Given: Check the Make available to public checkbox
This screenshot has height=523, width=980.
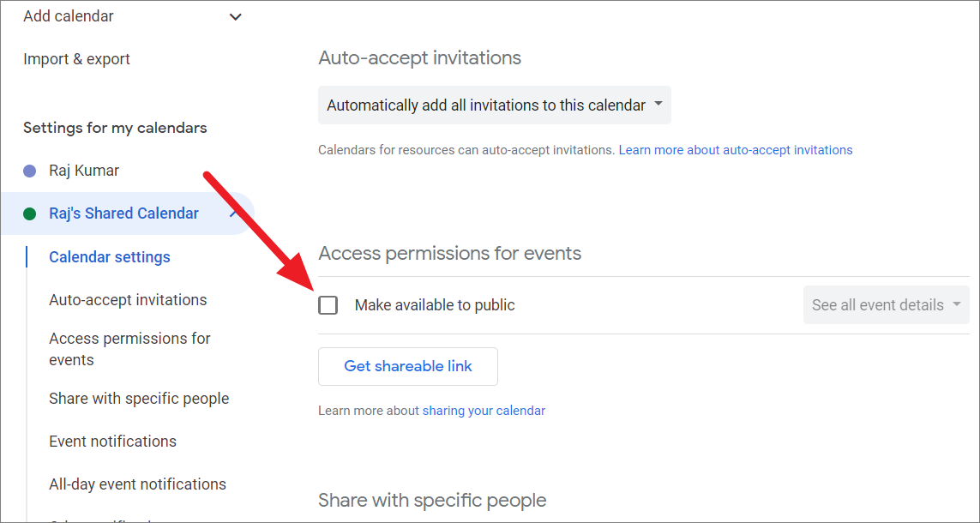Looking at the screenshot, I should [x=328, y=305].
